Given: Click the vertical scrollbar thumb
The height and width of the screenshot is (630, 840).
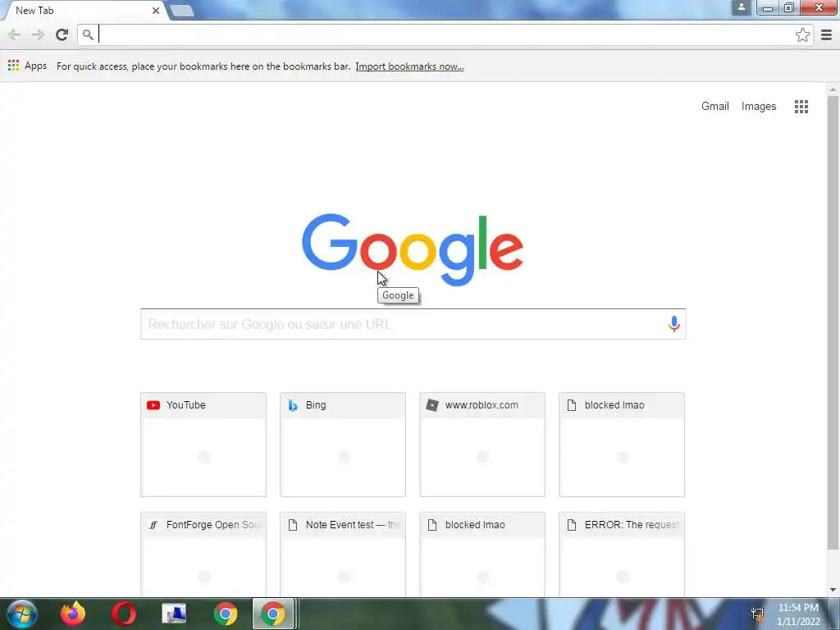Looking at the screenshot, I should pyautogui.click(x=833, y=322).
